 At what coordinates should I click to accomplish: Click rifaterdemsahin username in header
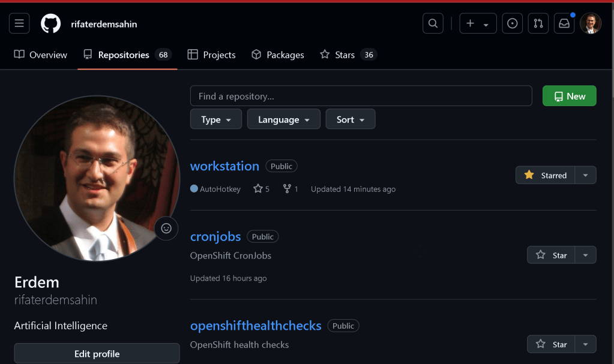tap(104, 24)
